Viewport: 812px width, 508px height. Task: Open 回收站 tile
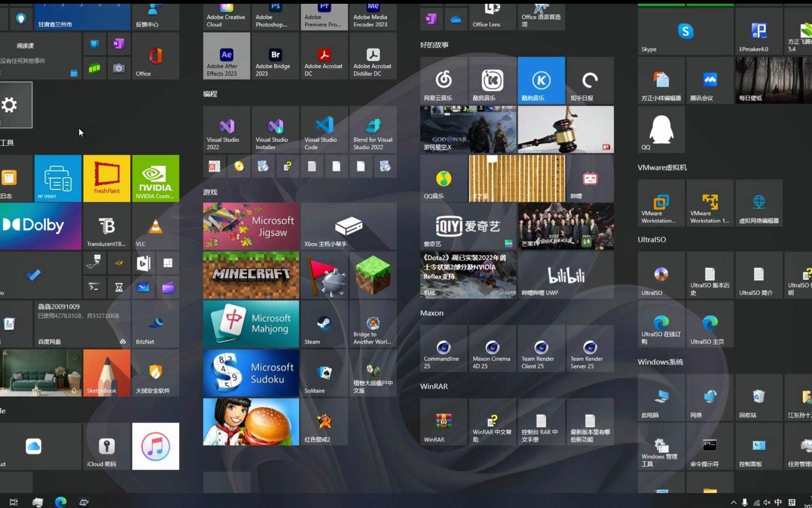[759, 397]
